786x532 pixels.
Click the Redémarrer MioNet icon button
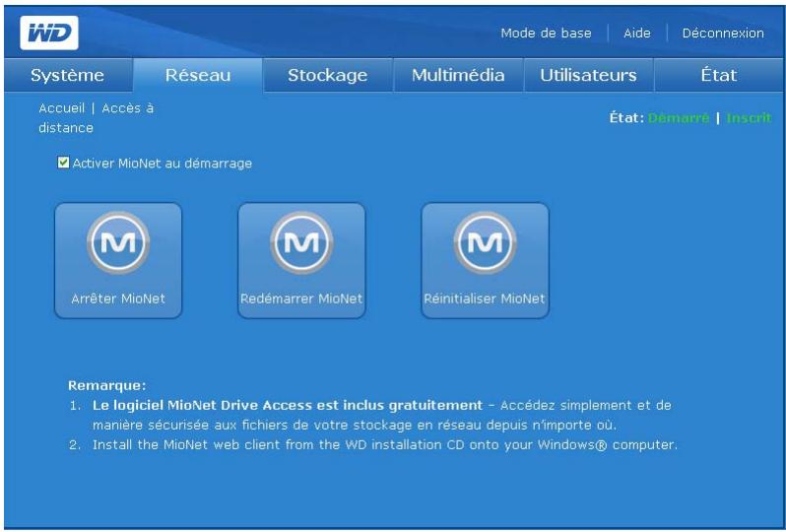pos(301,260)
